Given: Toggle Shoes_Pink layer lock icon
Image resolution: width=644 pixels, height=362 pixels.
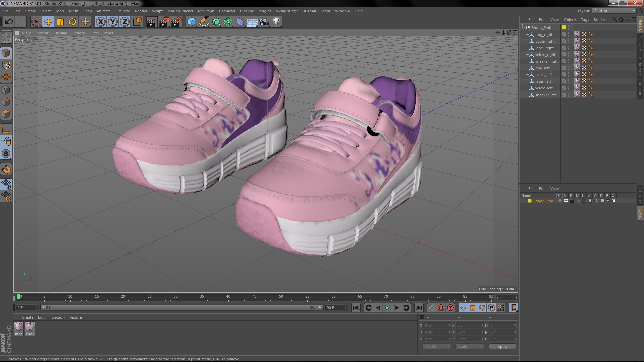Looking at the screenshot, I should 584,201.
